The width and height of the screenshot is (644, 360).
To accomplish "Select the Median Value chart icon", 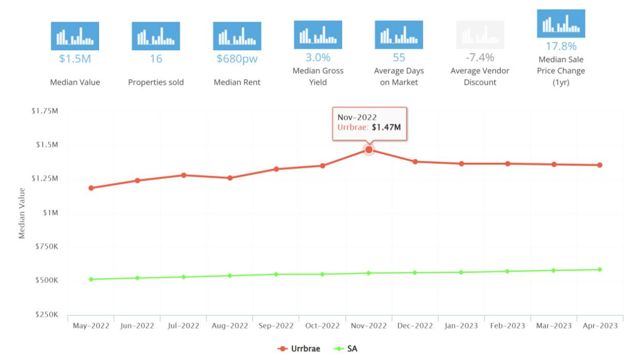I will click(x=75, y=36).
